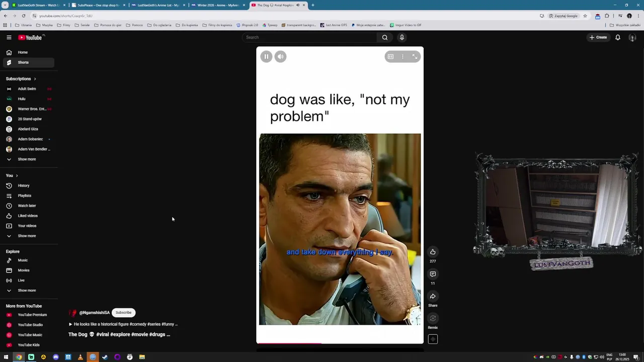
Task: Open Your videos
Action: (28, 226)
